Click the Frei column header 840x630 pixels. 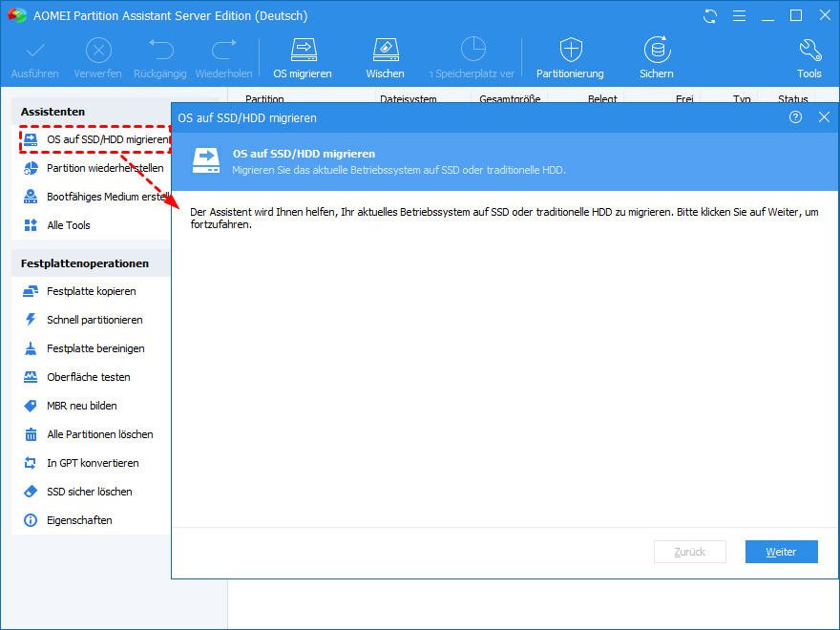click(x=684, y=98)
